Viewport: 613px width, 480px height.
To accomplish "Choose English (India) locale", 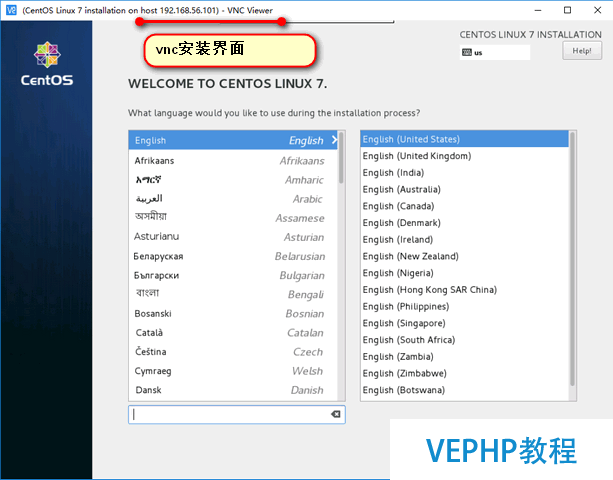I will tap(464, 173).
